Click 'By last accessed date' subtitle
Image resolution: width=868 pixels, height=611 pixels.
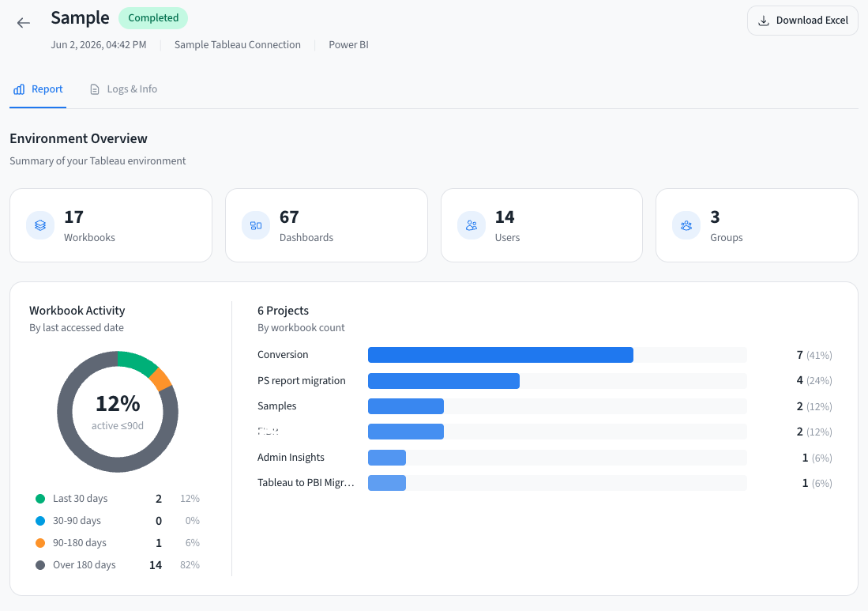coord(77,328)
